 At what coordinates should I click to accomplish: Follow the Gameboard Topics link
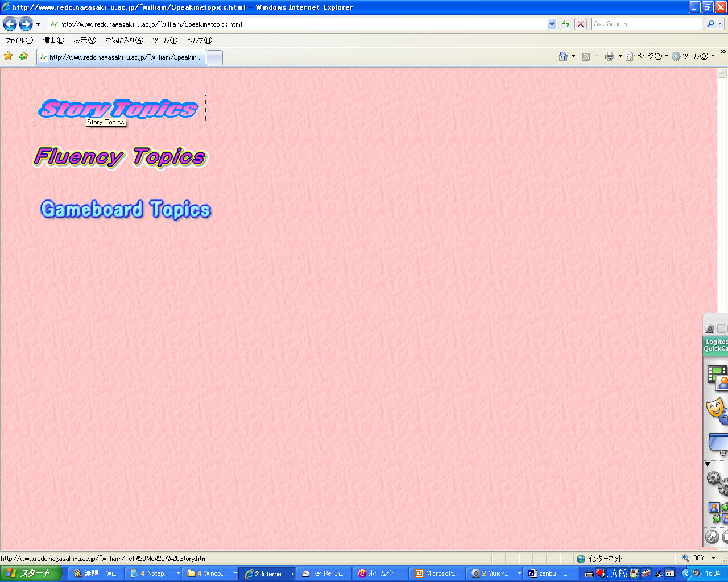coord(126,209)
